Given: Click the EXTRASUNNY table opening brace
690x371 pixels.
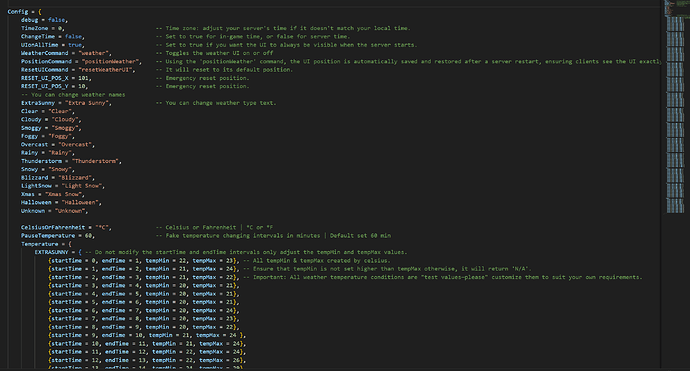Looking at the screenshot, I should [x=80, y=252].
